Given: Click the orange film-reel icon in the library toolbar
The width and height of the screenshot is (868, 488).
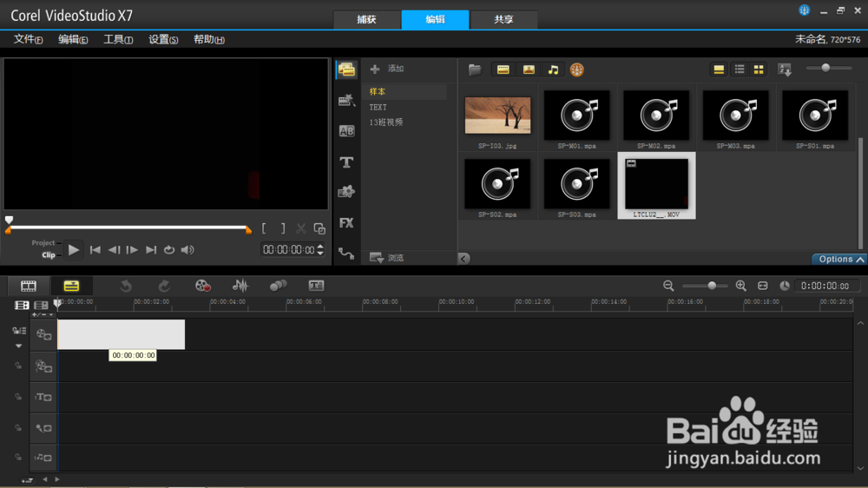Looking at the screenshot, I should pos(577,69).
